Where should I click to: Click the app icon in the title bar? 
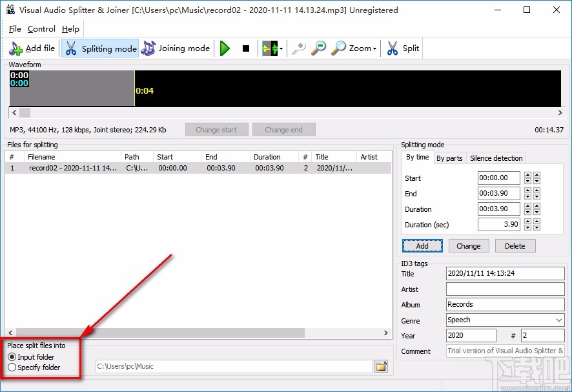10,10
